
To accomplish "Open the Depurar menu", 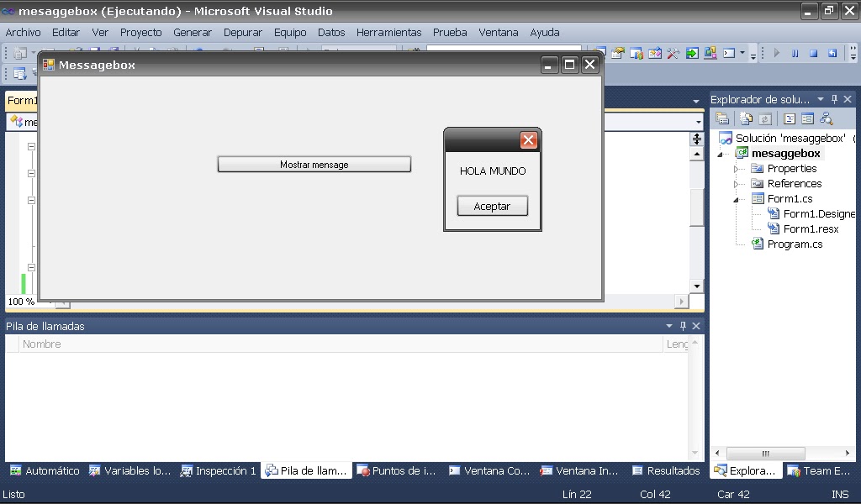I will click(x=243, y=32).
